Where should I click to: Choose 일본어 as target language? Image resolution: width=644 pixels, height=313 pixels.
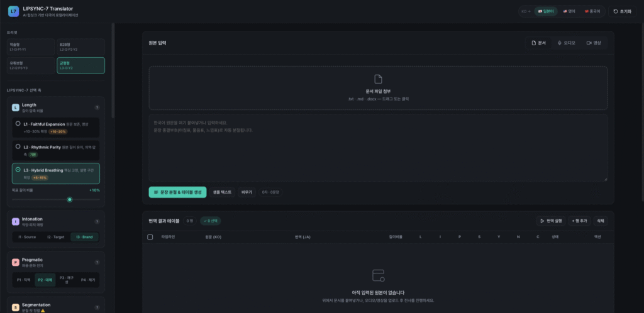(546, 11)
